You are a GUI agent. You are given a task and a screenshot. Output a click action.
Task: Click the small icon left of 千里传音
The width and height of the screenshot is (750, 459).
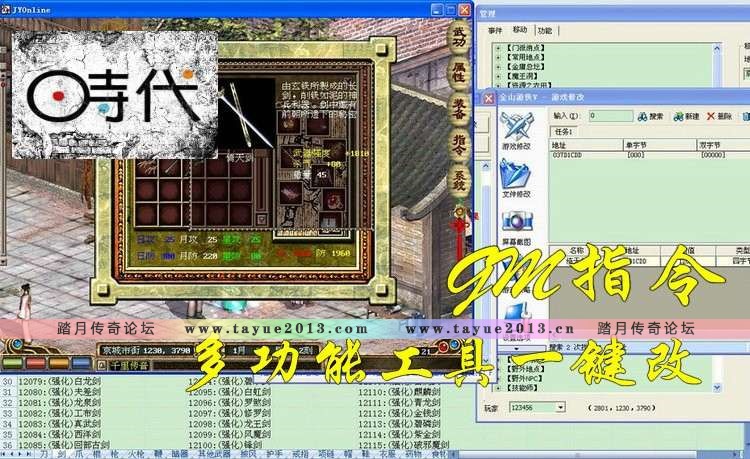102,366
